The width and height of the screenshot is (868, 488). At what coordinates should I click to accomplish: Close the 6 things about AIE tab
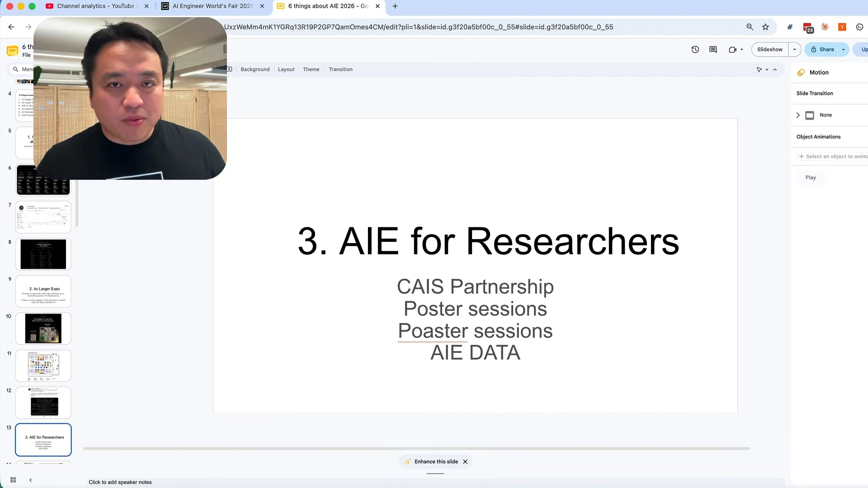tap(377, 6)
